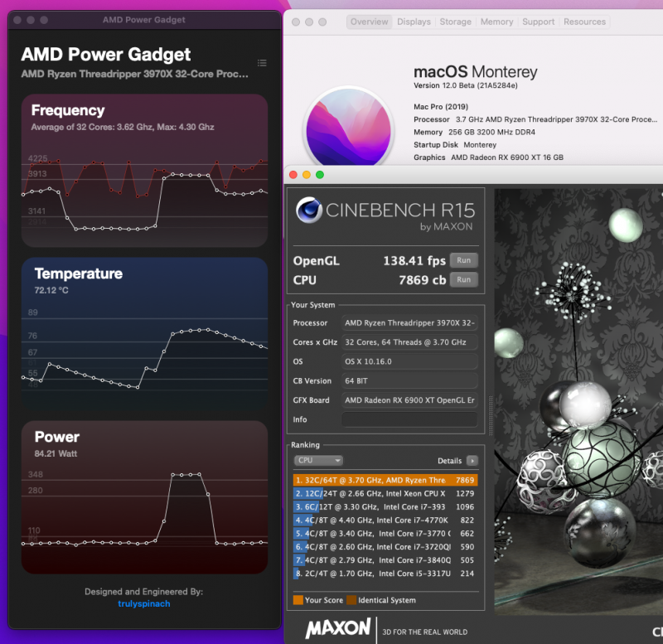This screenshot has width=663, height=644.
Task: Click the Graphics AMD Radeon RX 6900 XT line
Action: (x=488, y=157)
